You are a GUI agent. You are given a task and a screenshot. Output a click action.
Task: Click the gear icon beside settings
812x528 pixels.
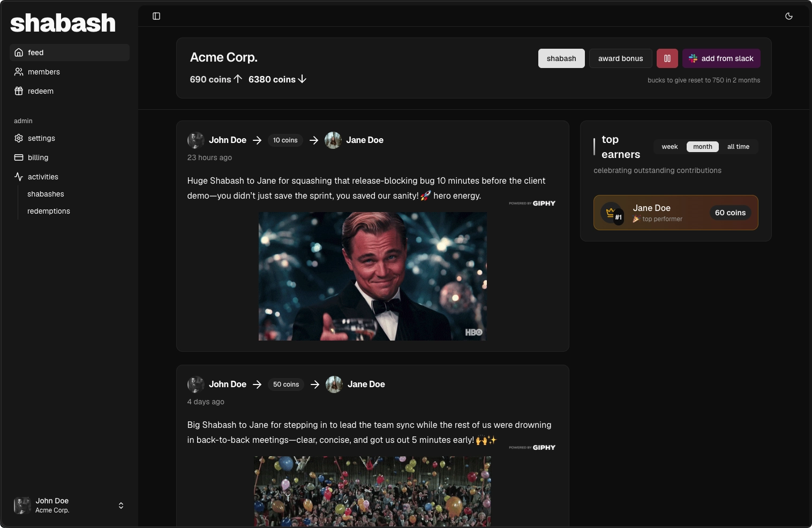[19, 138]
